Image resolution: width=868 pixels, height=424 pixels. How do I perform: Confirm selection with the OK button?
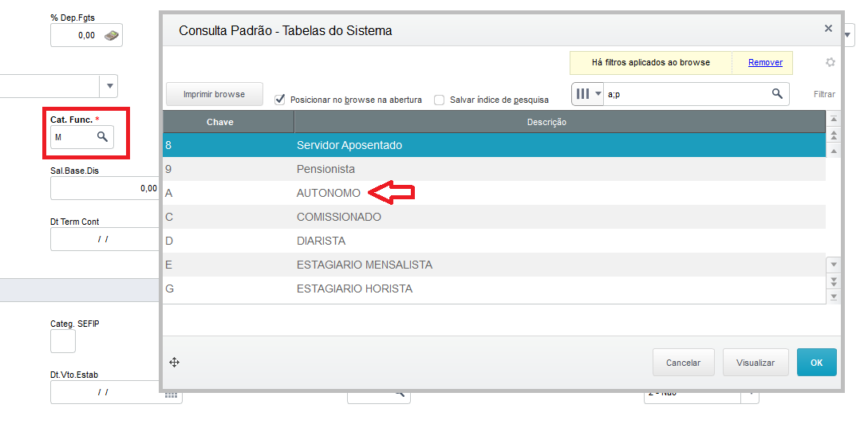click(x=816, y=363)
